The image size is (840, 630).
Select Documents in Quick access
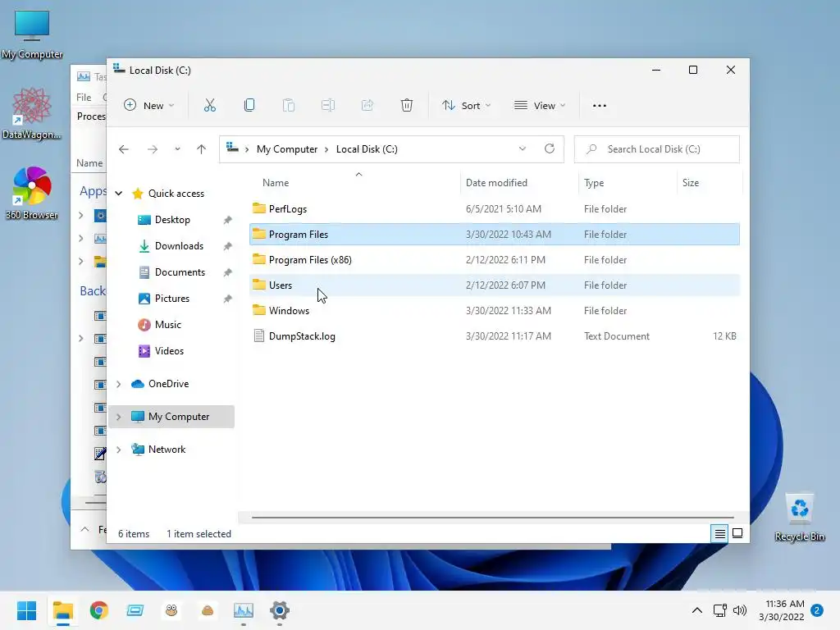point(180,272)
